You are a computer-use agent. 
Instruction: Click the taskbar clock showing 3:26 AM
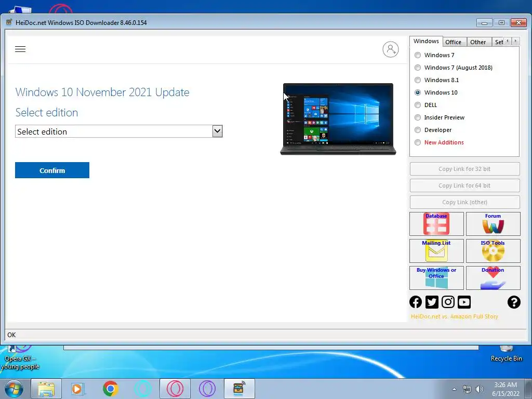point(506,389)
